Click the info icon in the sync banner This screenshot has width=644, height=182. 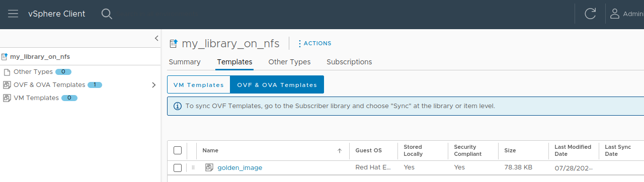[178, 106]
